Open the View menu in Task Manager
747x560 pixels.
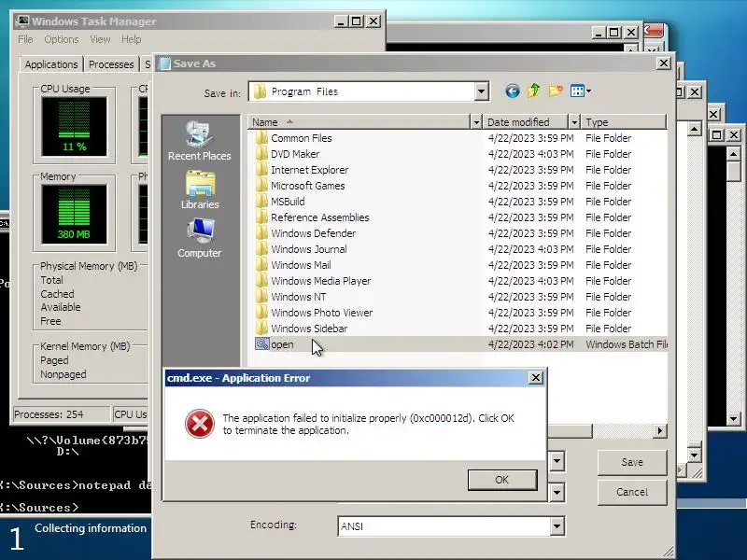coord(100,39)
